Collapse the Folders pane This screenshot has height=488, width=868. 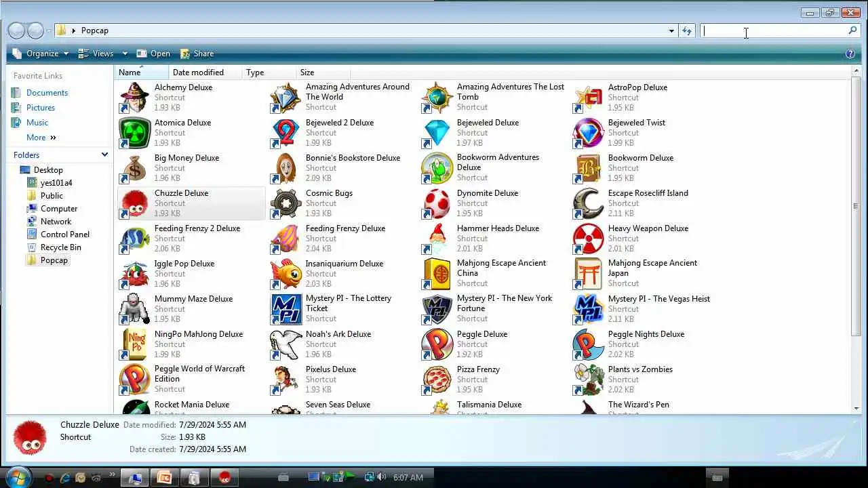pyautogui.click(x=104, y=155)
